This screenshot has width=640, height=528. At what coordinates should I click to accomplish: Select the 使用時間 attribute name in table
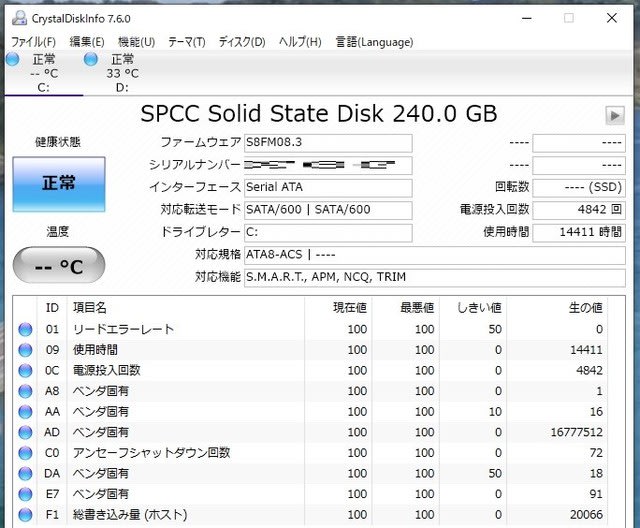coord(95,350)
